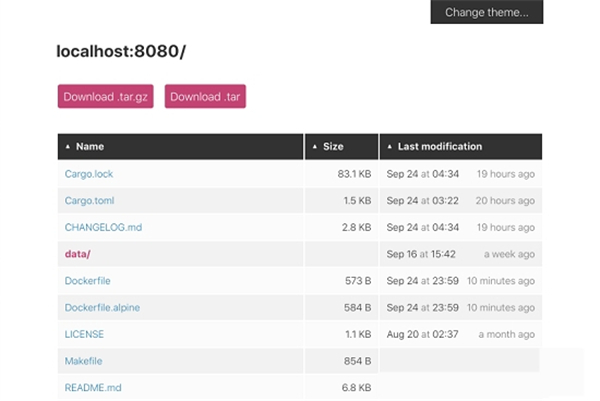The height and width of the screenshot is (401, 600).
Task: Click the sort arrow icon beside Size
Action: [x=315, y=147]
